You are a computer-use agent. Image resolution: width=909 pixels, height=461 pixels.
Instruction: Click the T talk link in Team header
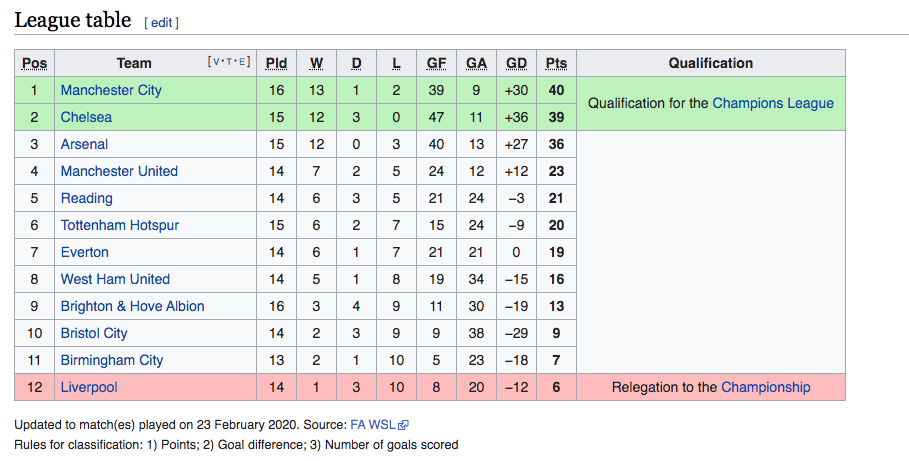(x=229, y=61)
